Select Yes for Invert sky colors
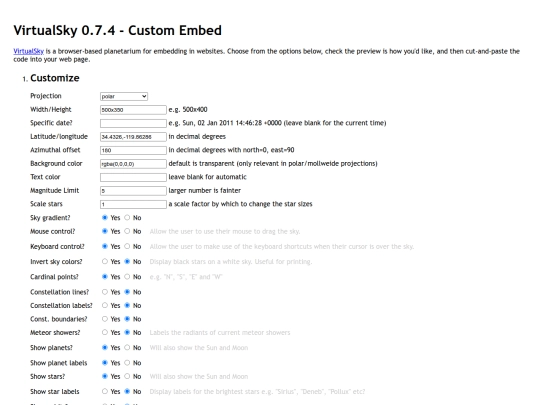540x405 pixels. pyautogui.click(x=105, y=261)
